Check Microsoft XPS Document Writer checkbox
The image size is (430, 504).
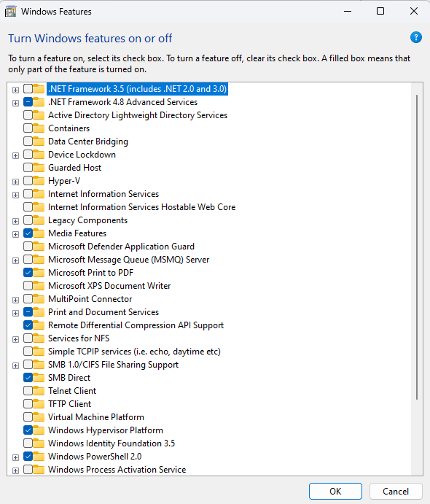28,286
